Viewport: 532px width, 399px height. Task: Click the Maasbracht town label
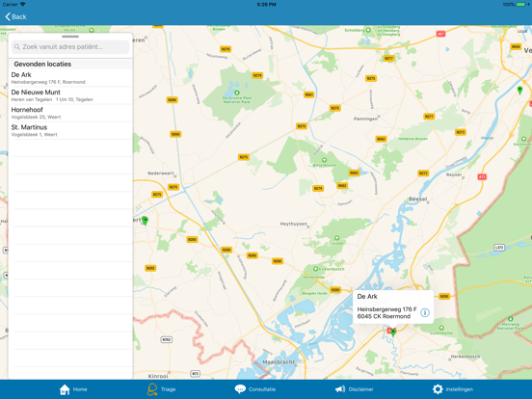(x=279, y=362)
